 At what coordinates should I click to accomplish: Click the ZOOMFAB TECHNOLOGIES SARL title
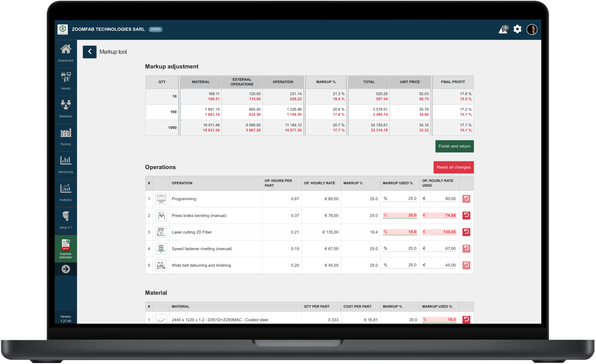click(x=108, y=29)
